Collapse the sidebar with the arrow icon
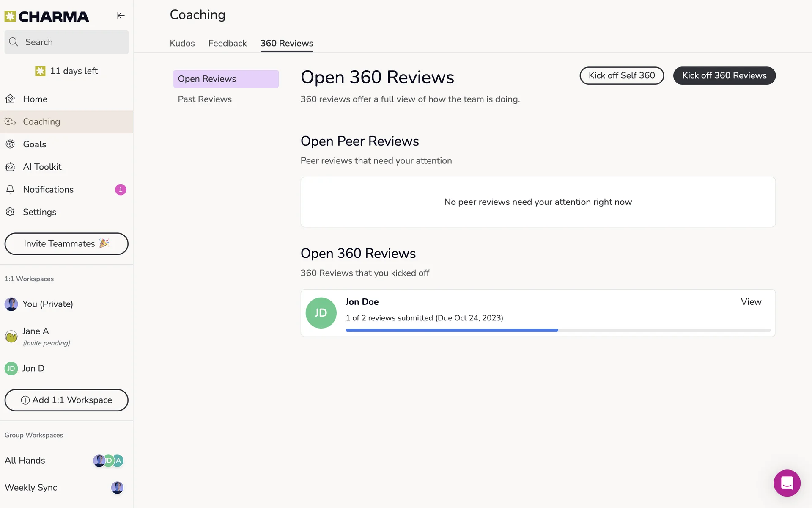The image size is (812, 508). tap(121, 16)
